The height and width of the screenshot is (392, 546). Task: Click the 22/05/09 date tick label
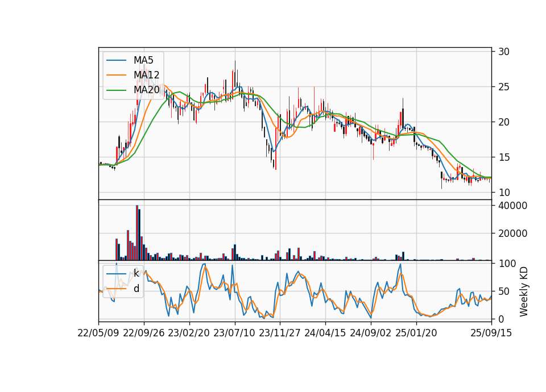coord(98,333)
